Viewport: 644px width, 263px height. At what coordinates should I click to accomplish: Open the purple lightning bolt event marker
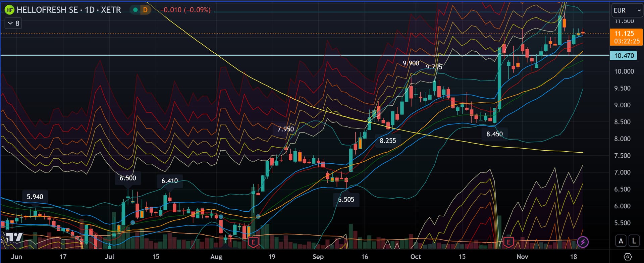[583, 242]
